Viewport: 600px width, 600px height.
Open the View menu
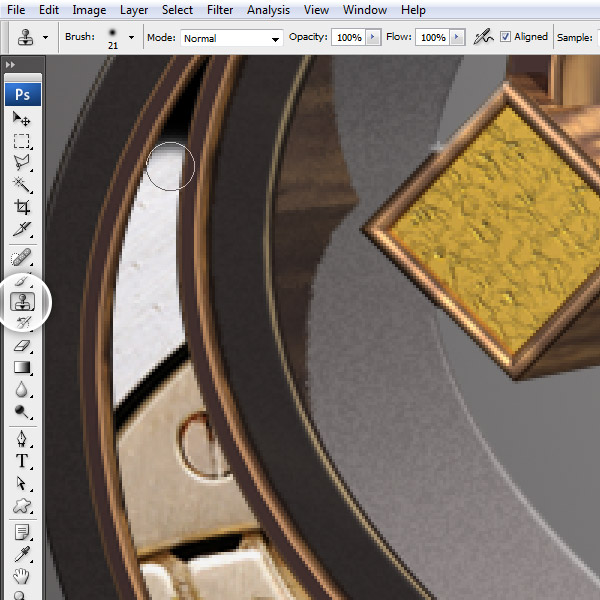(316, 10)
